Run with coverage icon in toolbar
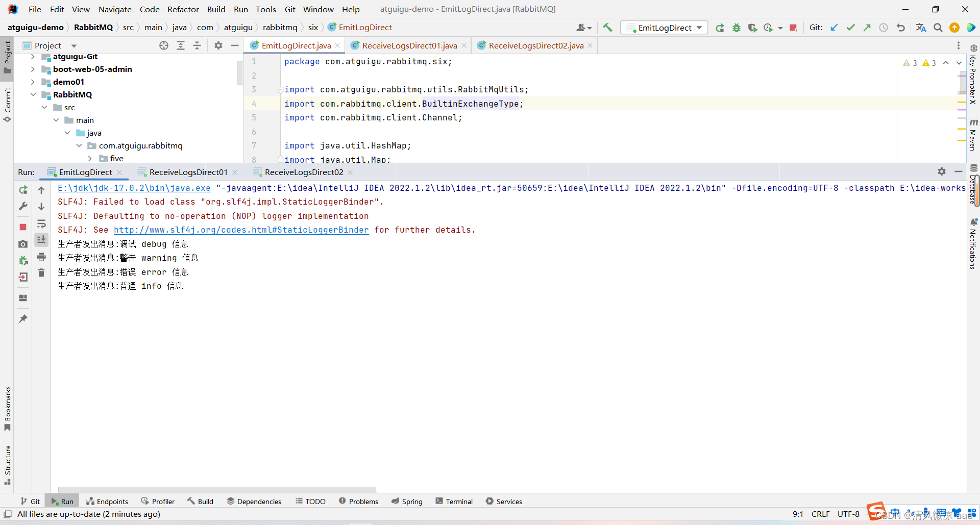The width and height of the screenshot is (980, 525). tap(752, 28)
